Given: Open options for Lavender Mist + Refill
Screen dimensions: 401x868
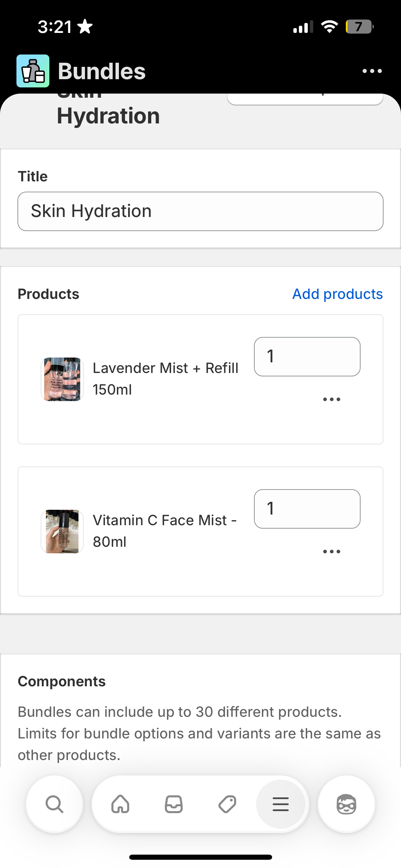Looking at the screenshot, I should point(331,399).
